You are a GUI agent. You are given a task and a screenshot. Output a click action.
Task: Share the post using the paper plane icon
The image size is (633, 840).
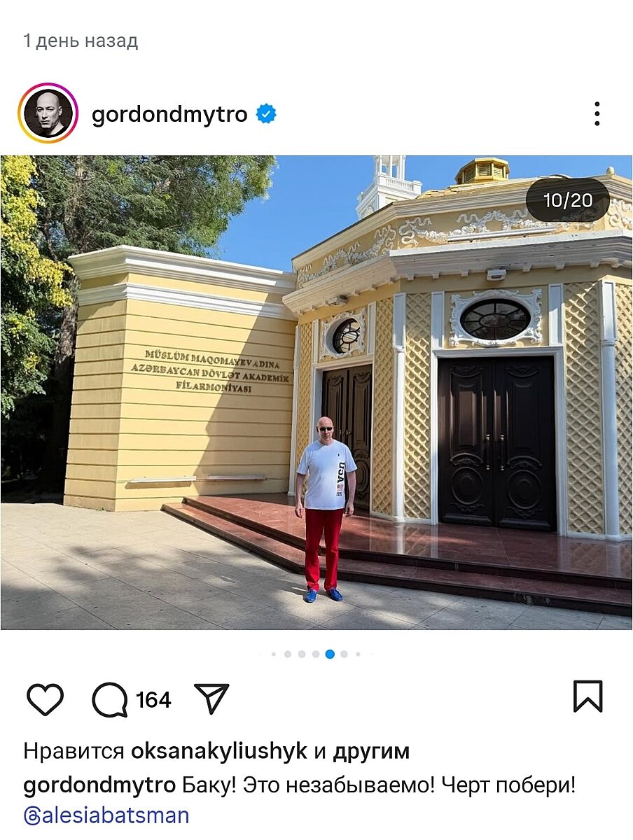(x=211, y=699)
